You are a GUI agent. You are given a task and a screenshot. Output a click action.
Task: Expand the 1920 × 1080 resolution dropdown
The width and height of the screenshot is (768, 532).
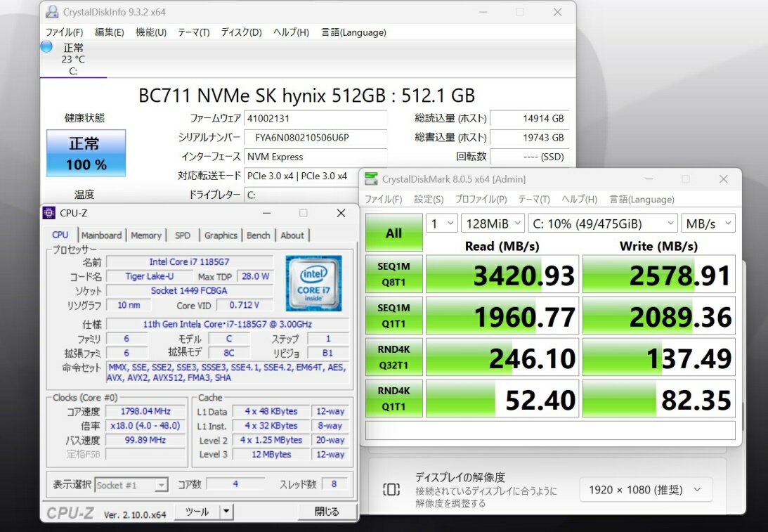(x=646, y=490)
